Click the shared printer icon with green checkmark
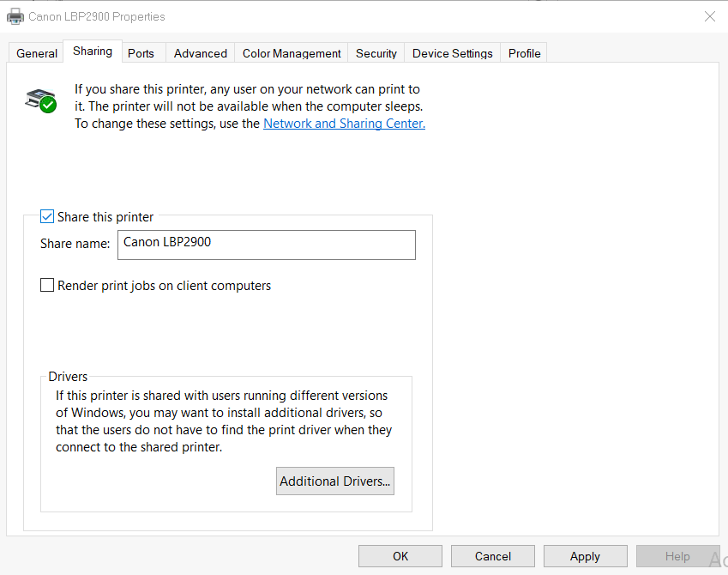This screenshot has height=575, width=728. [x=41, y=101]
